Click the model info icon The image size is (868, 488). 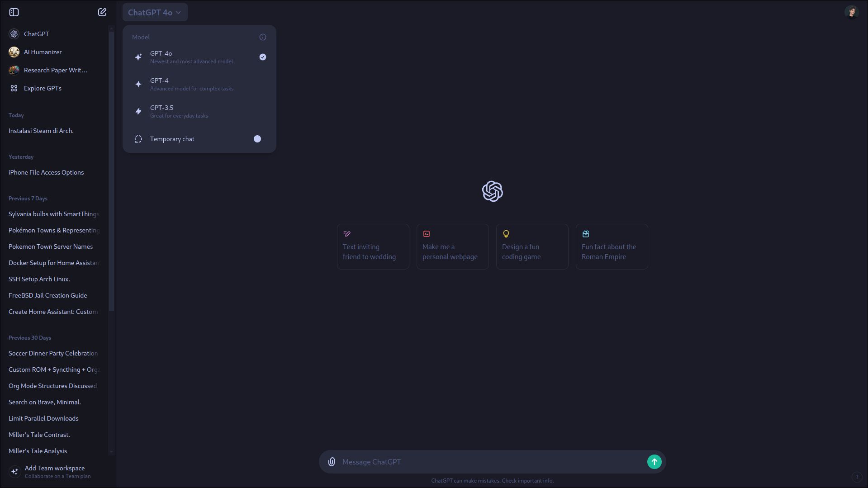coord(263,37)
